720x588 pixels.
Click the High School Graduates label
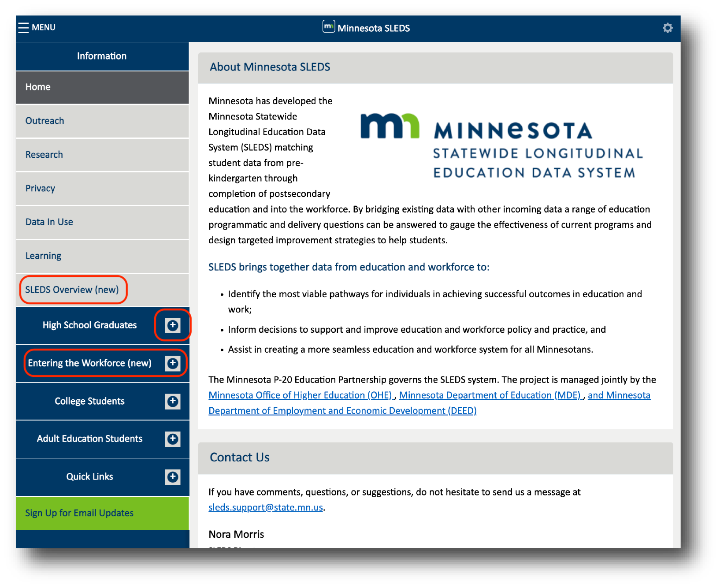point(90,325)
